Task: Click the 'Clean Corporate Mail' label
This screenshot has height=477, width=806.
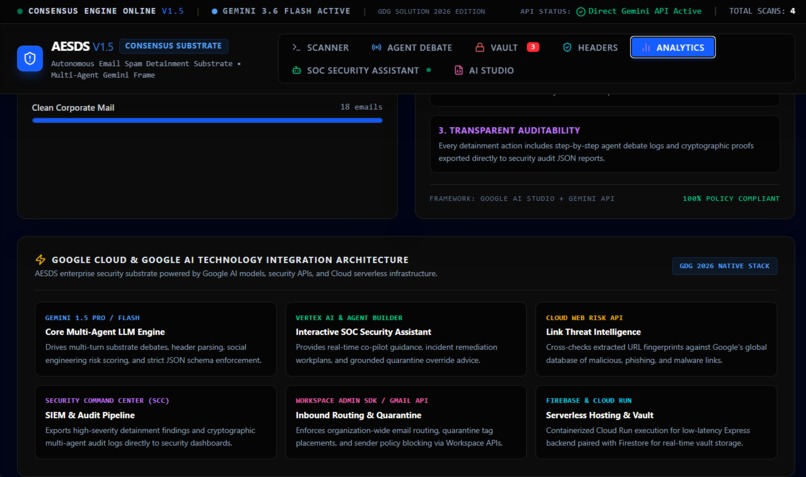Action: coord(73,107)
